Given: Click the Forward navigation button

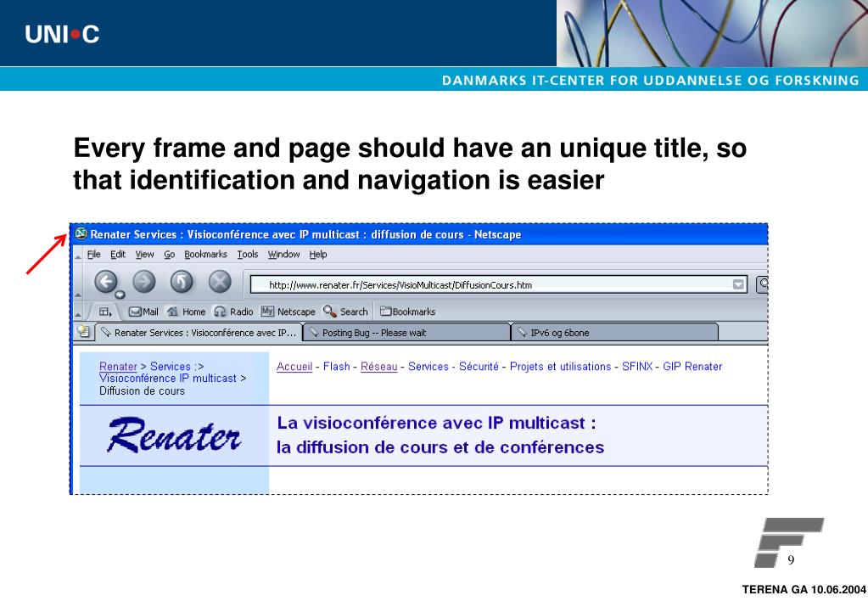Looking at the screenshot, I should [x=144, y=282].
